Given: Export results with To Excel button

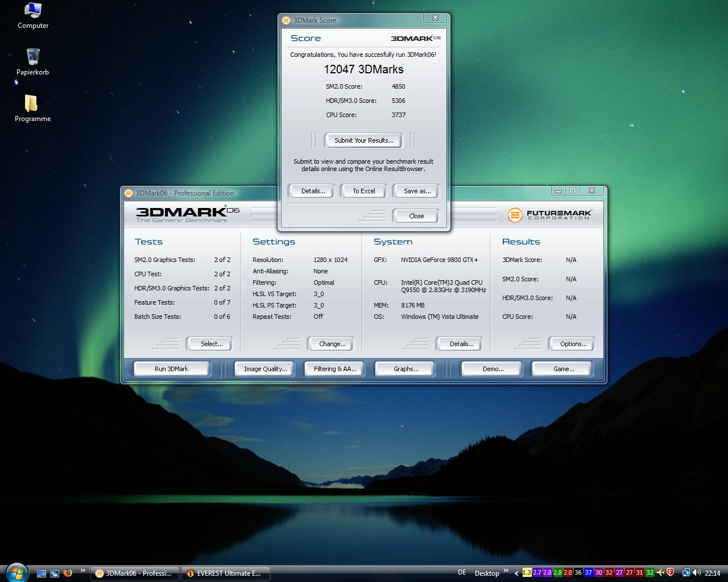Looking at the screenshot, I should coord(364,191).
